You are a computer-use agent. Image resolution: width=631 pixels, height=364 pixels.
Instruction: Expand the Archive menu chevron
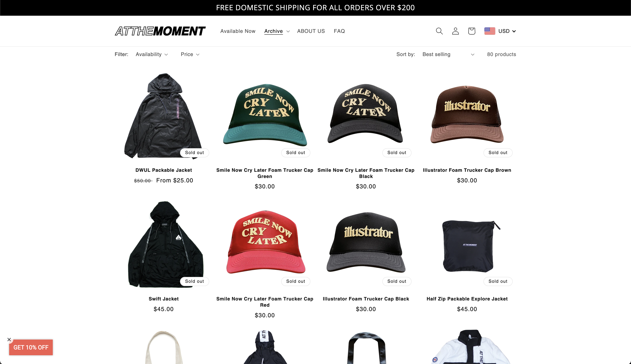point(288,31)
